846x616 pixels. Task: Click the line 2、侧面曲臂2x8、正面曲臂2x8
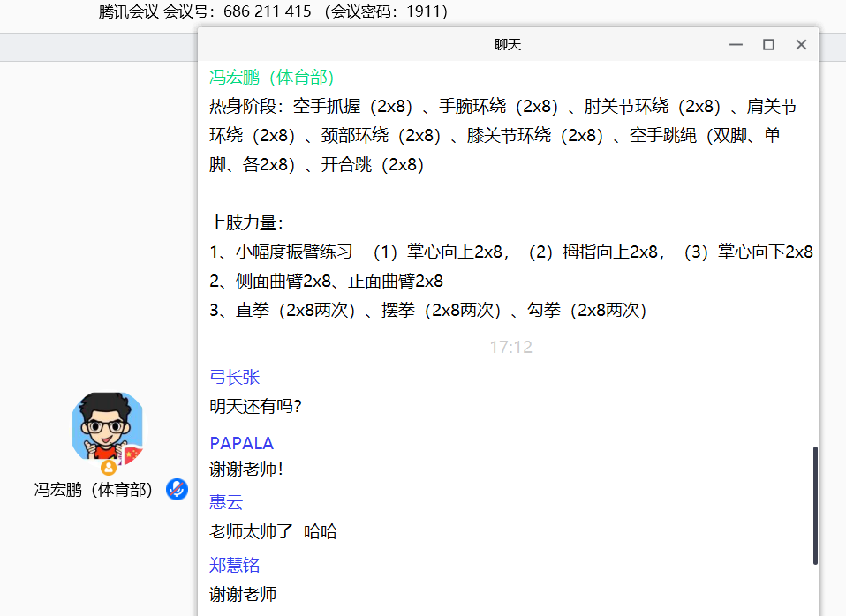click(327, 281)
